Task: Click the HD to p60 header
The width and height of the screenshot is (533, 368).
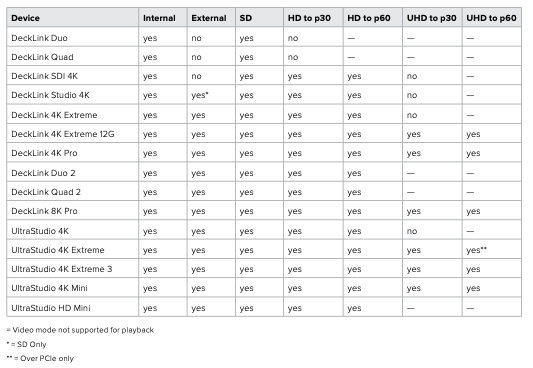Action: point(368,18)
